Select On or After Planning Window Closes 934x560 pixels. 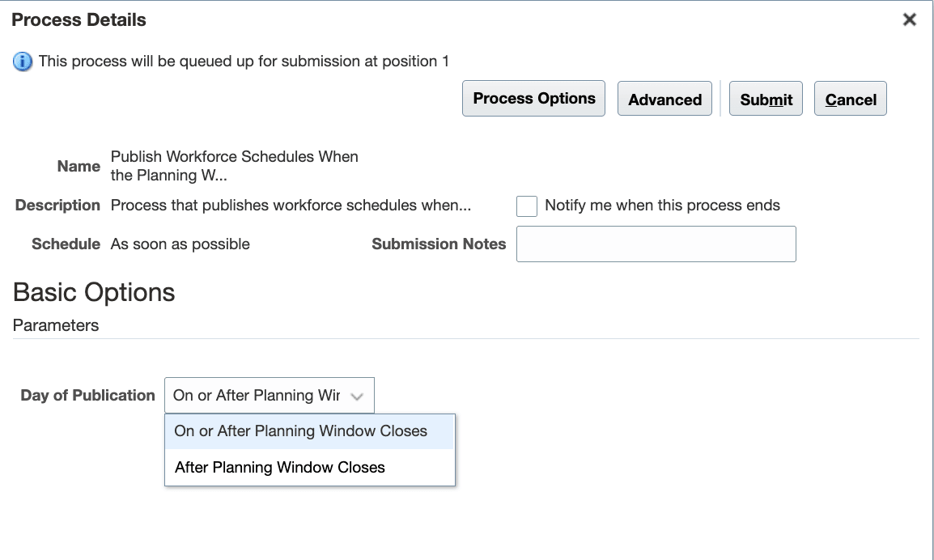tap(299, 431)
